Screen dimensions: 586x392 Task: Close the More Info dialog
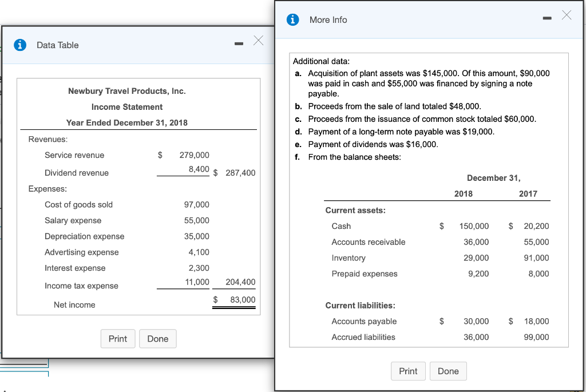[x=567, y=15]
